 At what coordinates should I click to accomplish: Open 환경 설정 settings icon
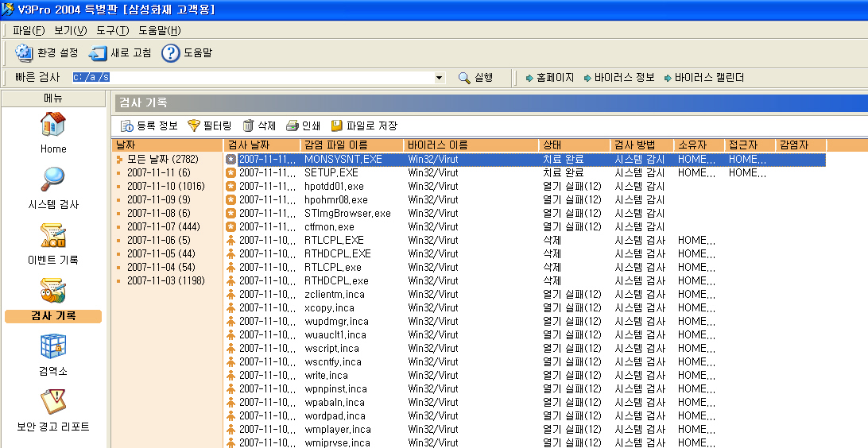[x=25, y=53]
